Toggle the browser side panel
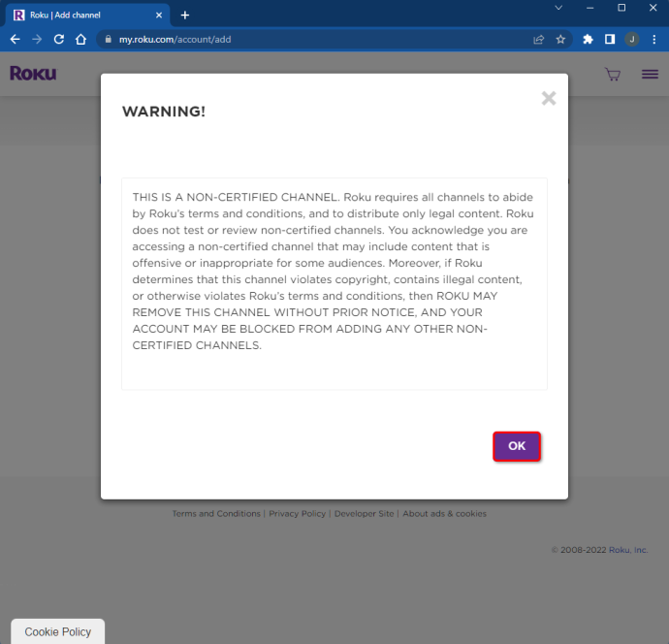The image size is (669, 644). 610,39
